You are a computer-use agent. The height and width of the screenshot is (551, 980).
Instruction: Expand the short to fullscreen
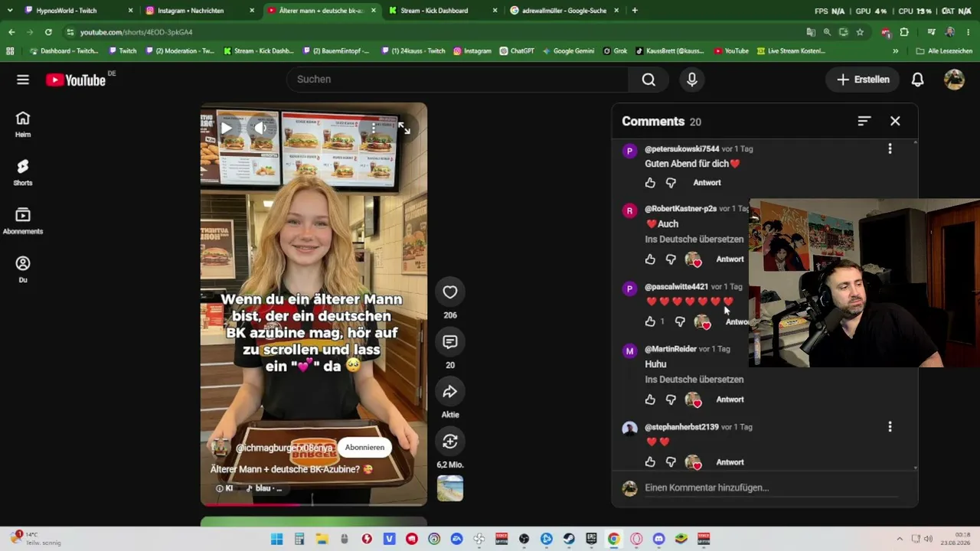(x=404, y=129)
